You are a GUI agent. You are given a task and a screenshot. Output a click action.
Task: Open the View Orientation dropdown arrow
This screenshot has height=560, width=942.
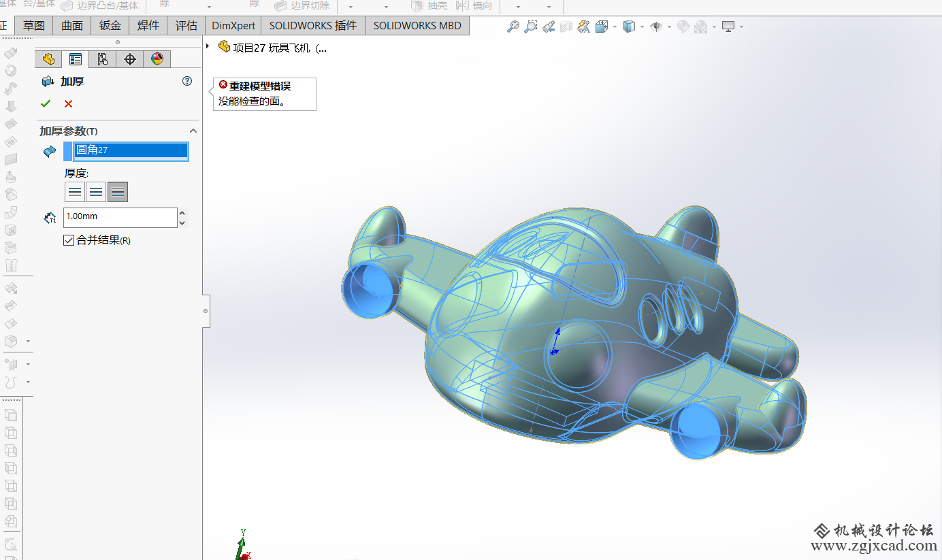[615, 27]
